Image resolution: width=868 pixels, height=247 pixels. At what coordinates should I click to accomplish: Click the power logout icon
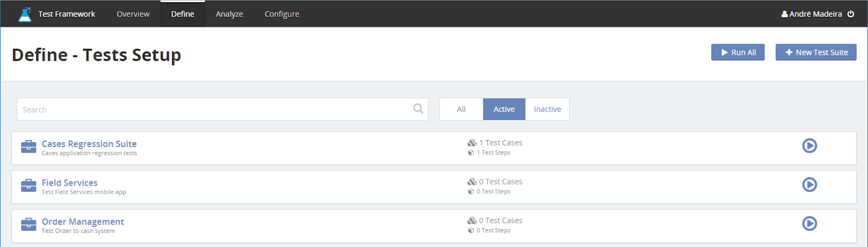[851, 14]
